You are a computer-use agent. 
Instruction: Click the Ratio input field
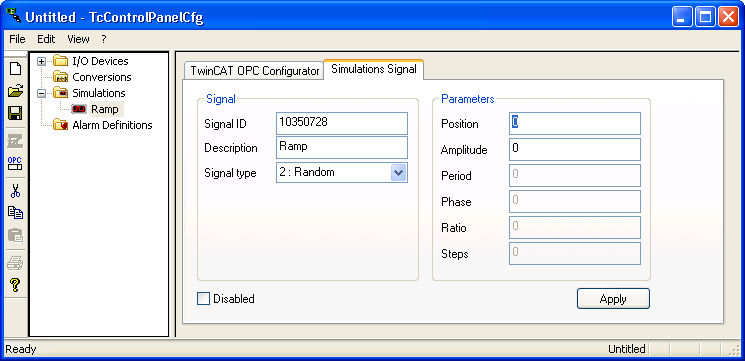[x=575, y=228]
